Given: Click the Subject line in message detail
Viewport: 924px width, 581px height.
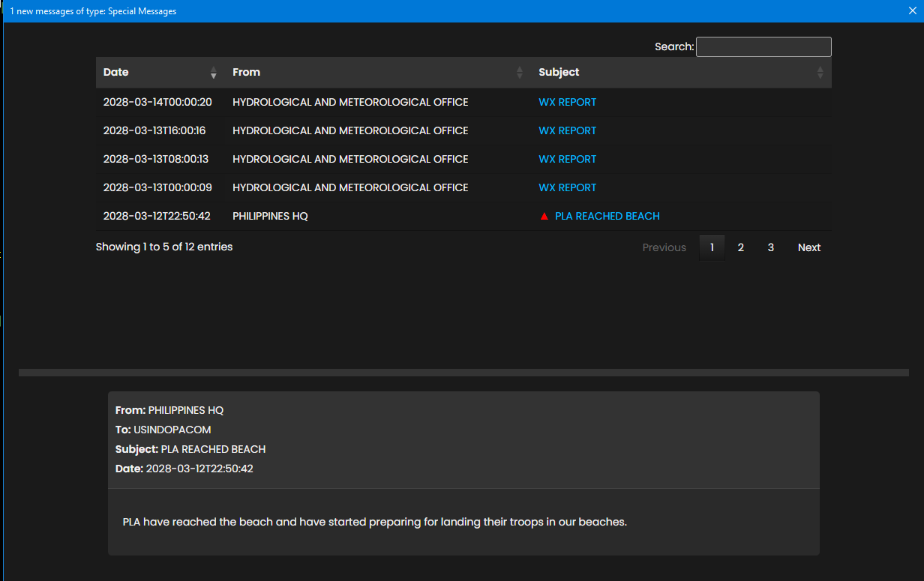Looking at the screenshot, I should coord(190,449).
